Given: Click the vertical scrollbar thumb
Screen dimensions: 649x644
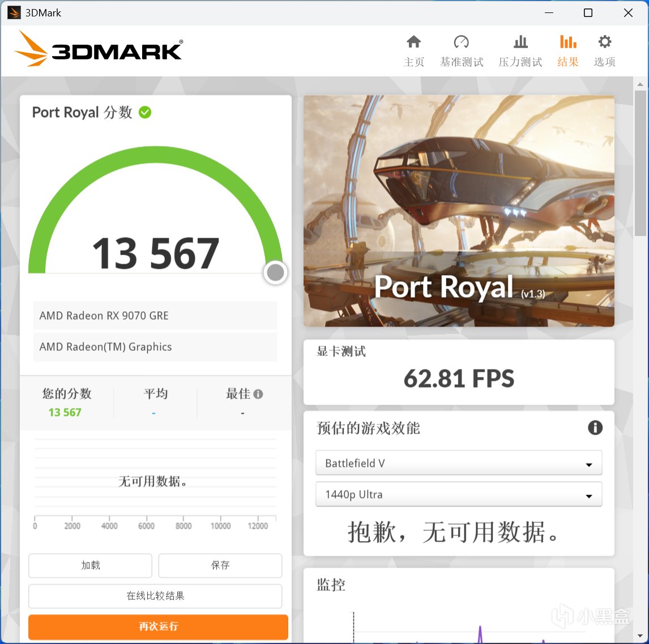Looking at the screenshot, I should pyautogui.click(x=641, y=164).
